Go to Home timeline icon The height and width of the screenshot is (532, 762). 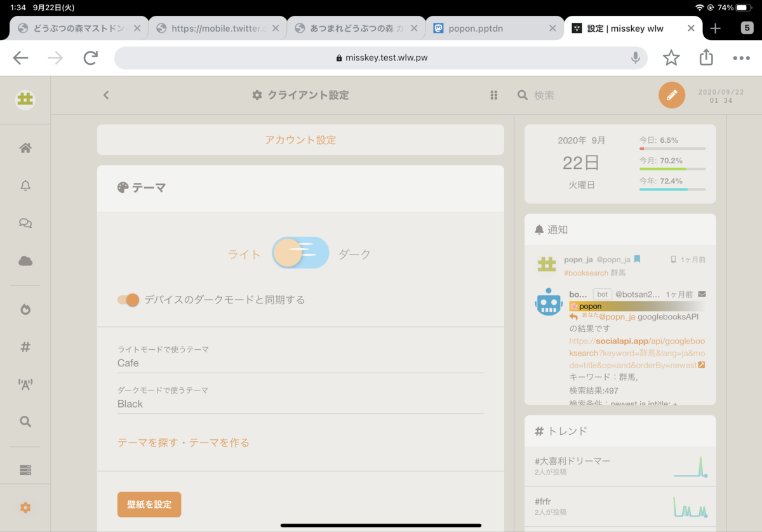(x=25, y=148)
